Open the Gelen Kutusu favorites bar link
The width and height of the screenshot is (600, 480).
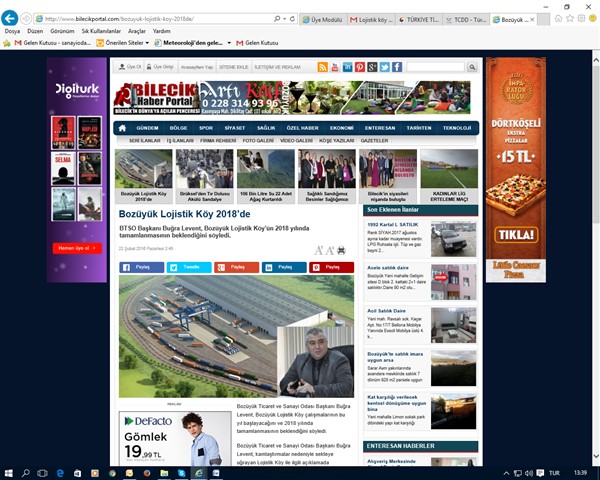tap(257, 43)
